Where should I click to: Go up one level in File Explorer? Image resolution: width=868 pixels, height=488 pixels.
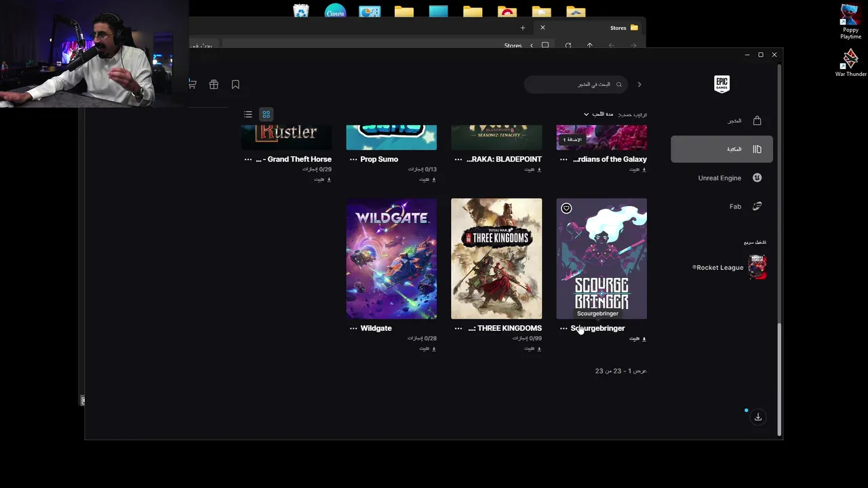click(x=590, y=45)
